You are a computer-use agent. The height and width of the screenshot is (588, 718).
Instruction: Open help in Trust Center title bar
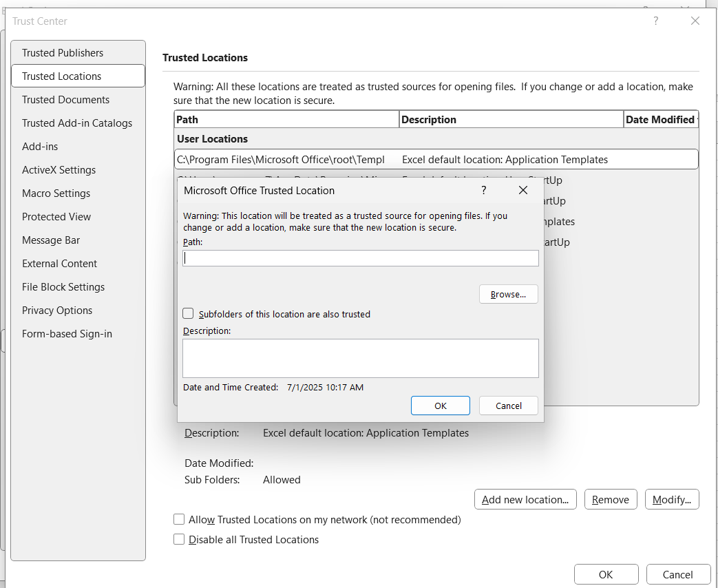tap(656, 21)
